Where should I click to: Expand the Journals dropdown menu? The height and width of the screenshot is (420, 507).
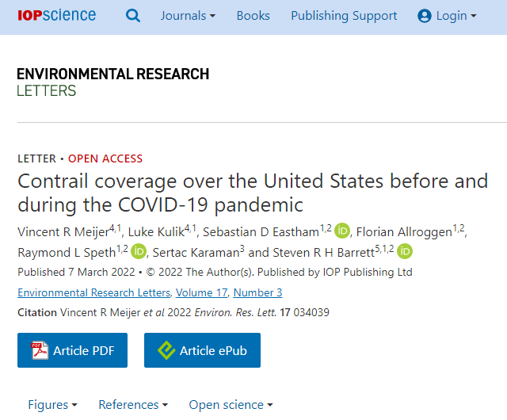coord(189,16)
